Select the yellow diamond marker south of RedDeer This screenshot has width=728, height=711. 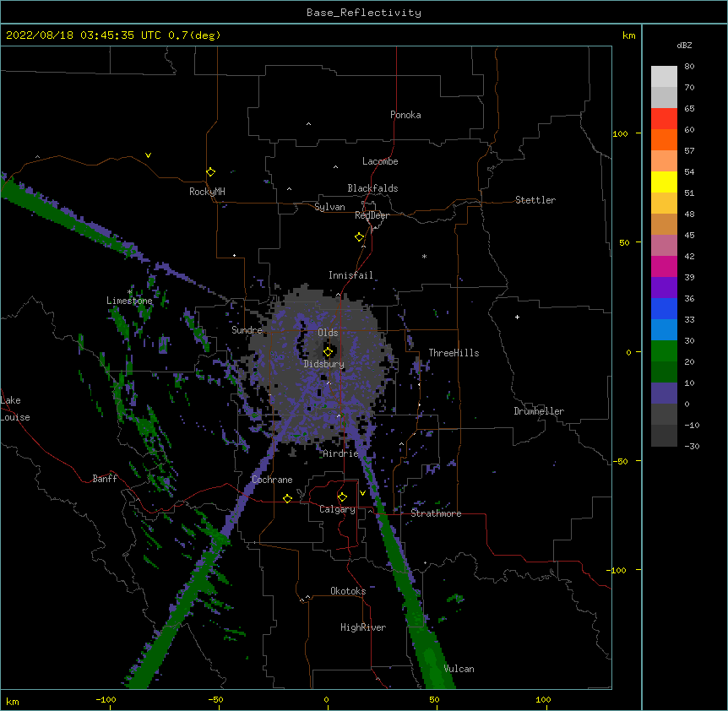click(x=360, y=237)
